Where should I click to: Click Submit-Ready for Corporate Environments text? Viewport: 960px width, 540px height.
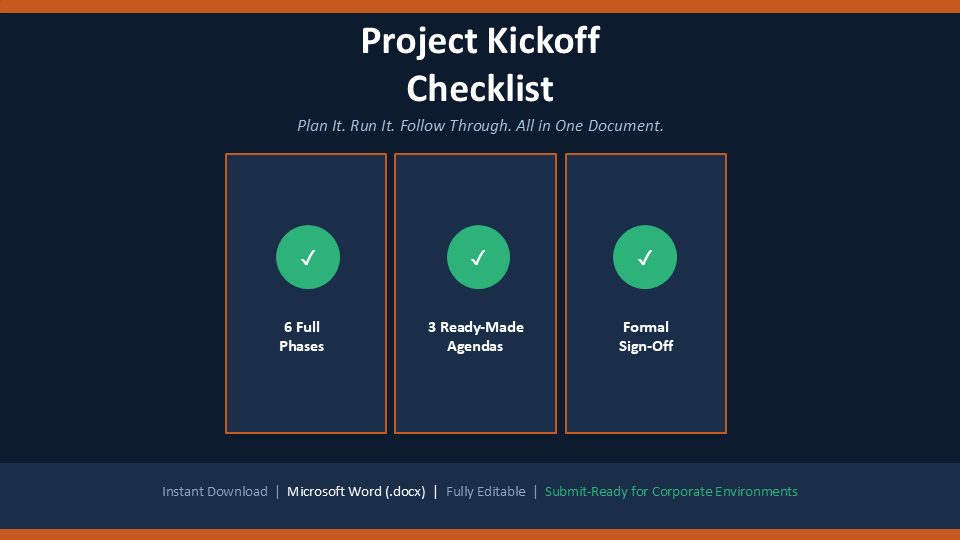(671, 492)
